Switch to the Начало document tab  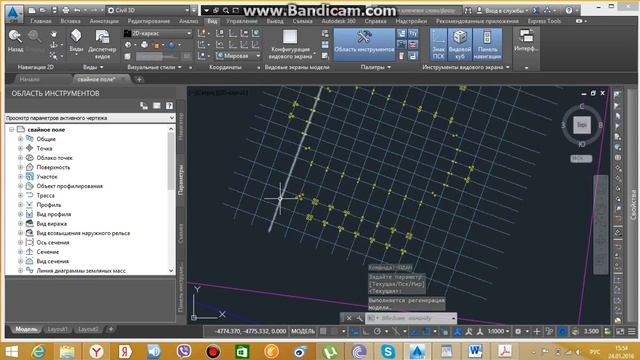click(29, 79)
